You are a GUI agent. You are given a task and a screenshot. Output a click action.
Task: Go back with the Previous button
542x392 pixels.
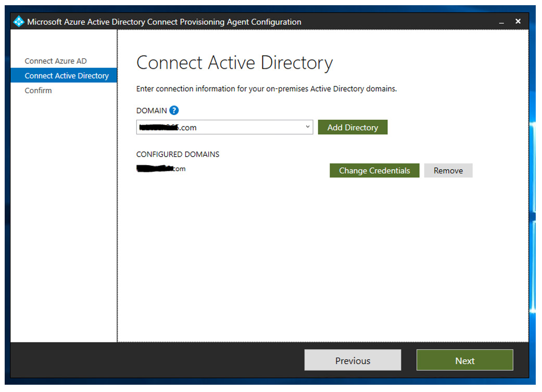pos(352,361)
